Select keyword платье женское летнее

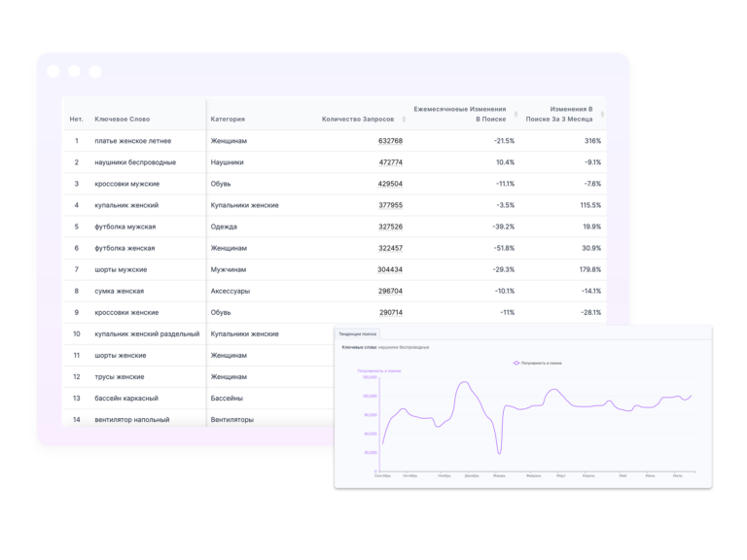132,141
